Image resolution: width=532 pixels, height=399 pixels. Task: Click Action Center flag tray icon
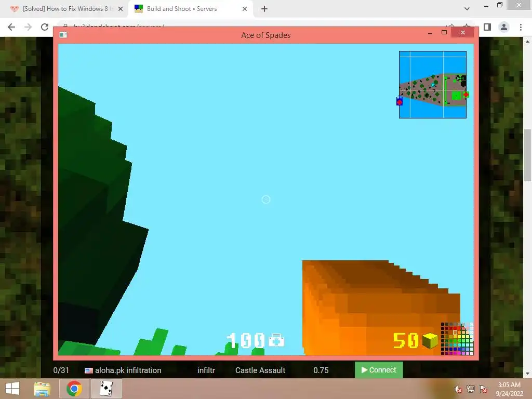[x=483, y=390]
